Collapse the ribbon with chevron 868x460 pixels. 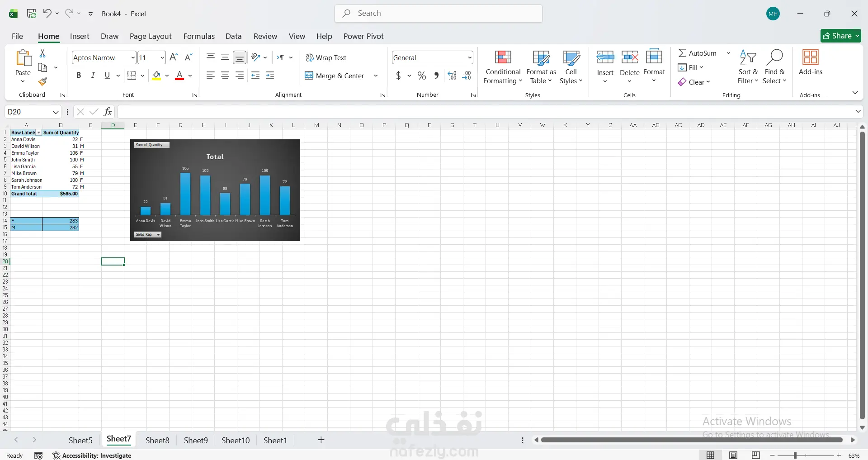tap(855, 93)
